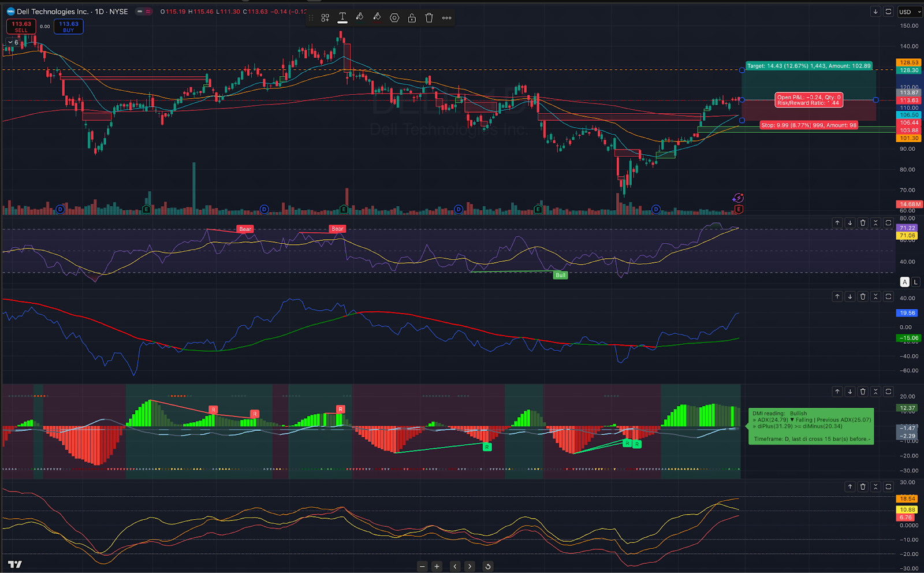
Task: Move the DMI histogram pane up
Action: point(837,392)
